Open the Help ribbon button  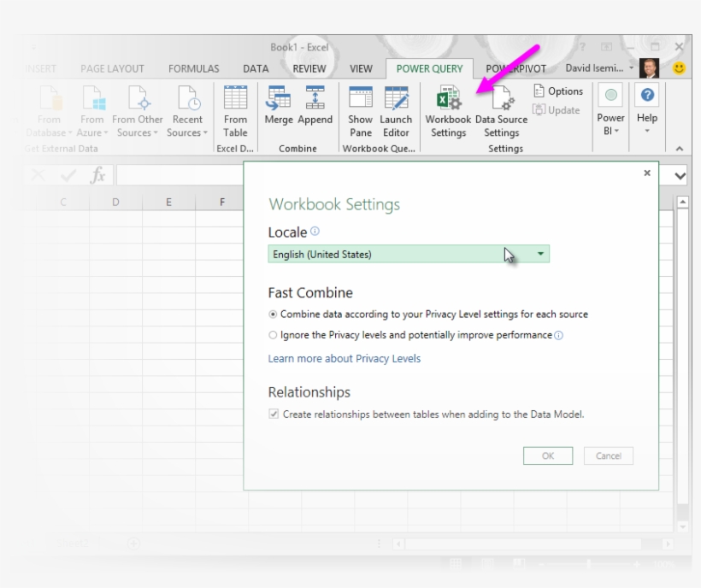[x=647, y=110]
